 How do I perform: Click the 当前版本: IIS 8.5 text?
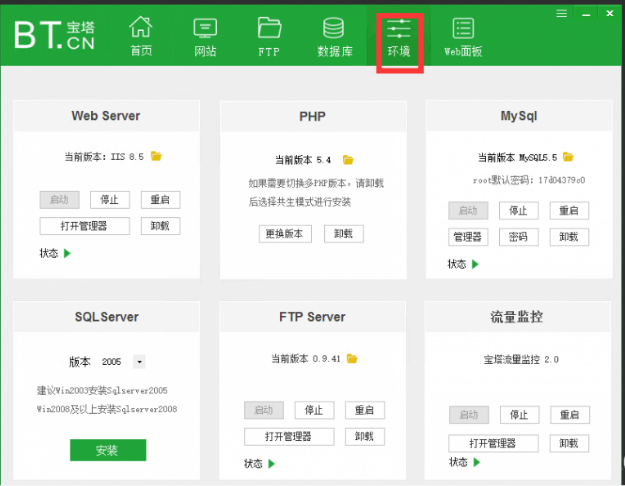coord(104,157)
